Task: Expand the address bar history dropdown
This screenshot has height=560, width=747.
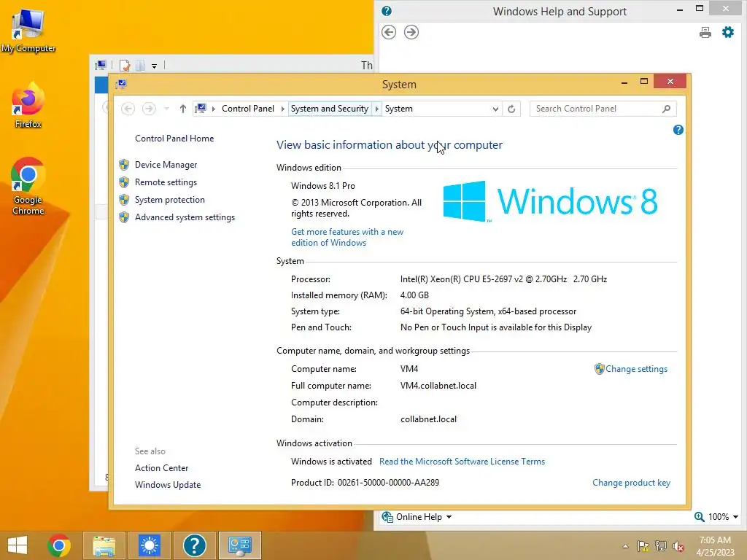Action: pyautogui.click(x=495, y=109)
